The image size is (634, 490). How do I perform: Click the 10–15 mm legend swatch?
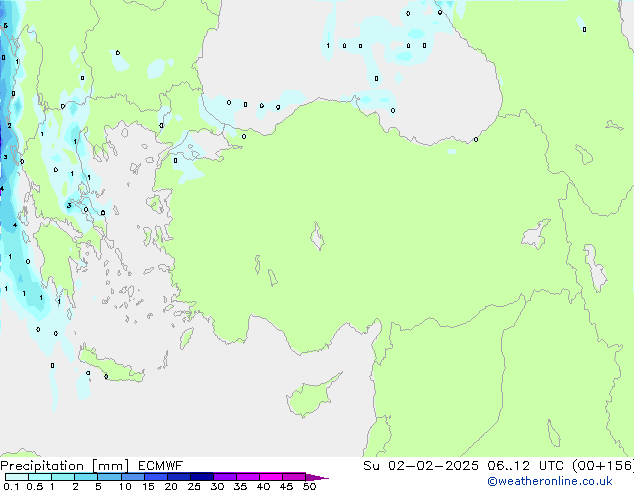coord(132,477)
